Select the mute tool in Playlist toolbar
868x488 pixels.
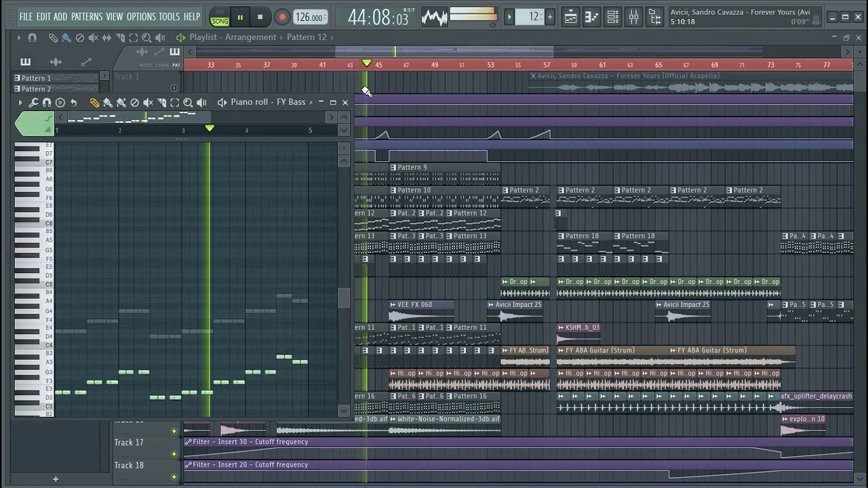click(94, 38)
